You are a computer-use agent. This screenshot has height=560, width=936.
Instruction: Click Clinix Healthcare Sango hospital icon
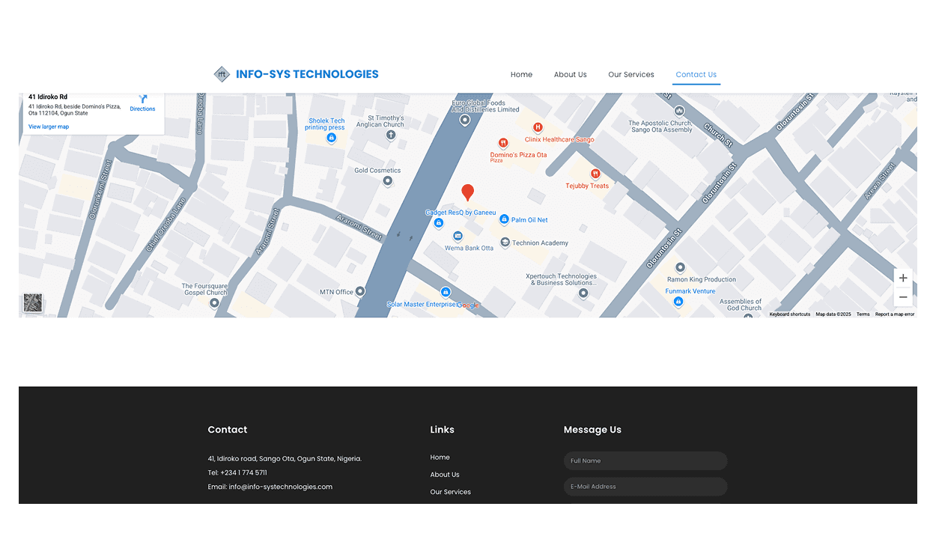[x=537, y=128]
